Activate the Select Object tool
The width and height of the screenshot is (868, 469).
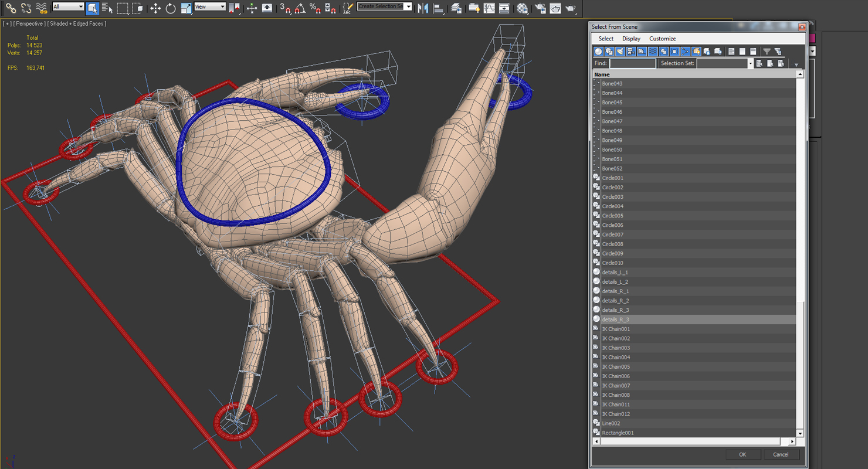[x=92, y=8]
